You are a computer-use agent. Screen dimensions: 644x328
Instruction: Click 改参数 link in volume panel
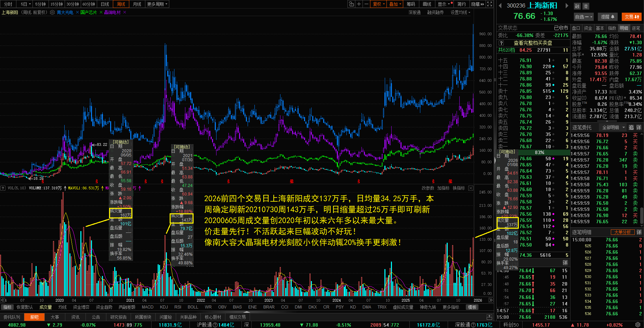(428, 188)
